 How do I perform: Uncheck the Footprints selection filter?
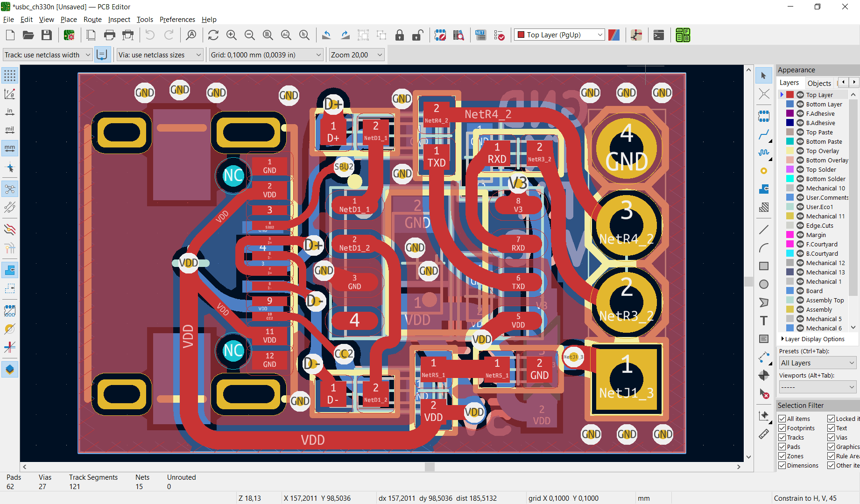[x=782, y=428]
